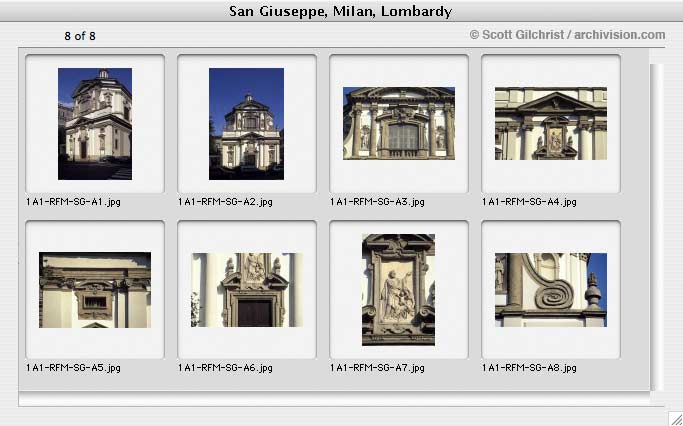Select thumbnail 1A1-RFM-SG-A8.jpg scroll volute
Screen dimensions: 683x426
[x=551, y=290]
